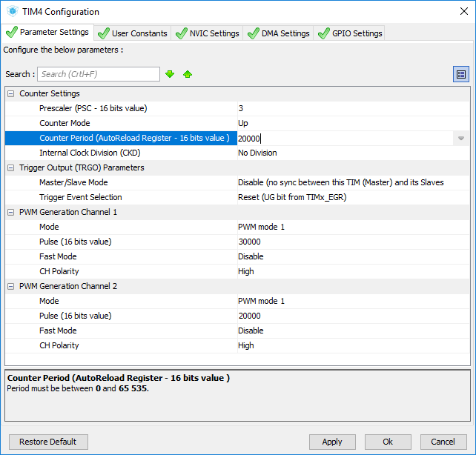The height and width of the screenshot is (455, 476).
Task: Select the Counter Period (AutoReload Register) row label
Action: tap(134, 138)
